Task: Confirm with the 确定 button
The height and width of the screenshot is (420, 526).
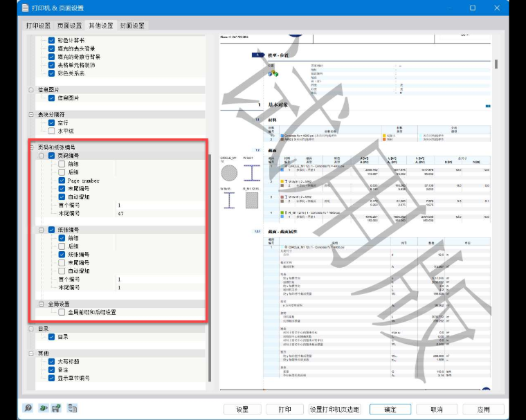Action: (390, 409)
